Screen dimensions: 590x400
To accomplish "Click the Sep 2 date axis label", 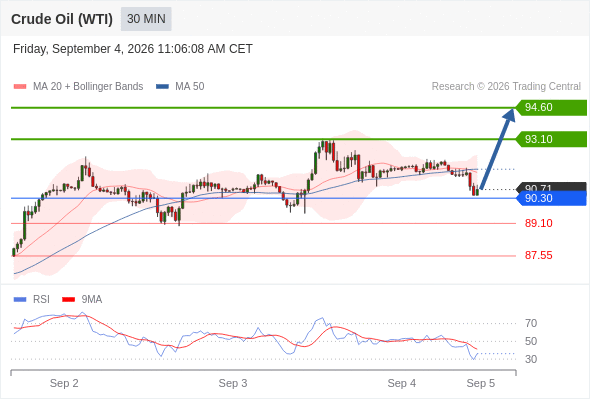I will coord(64,383).
